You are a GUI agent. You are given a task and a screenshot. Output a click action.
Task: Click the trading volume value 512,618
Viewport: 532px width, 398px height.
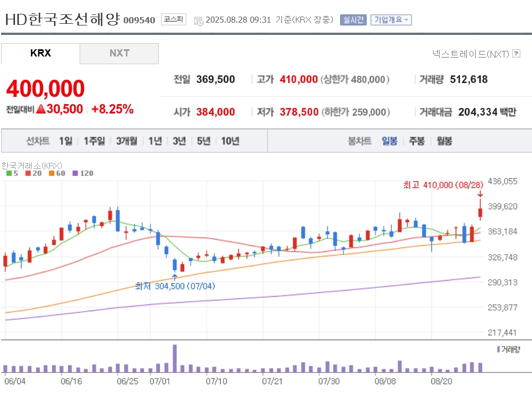coord(468,80)
